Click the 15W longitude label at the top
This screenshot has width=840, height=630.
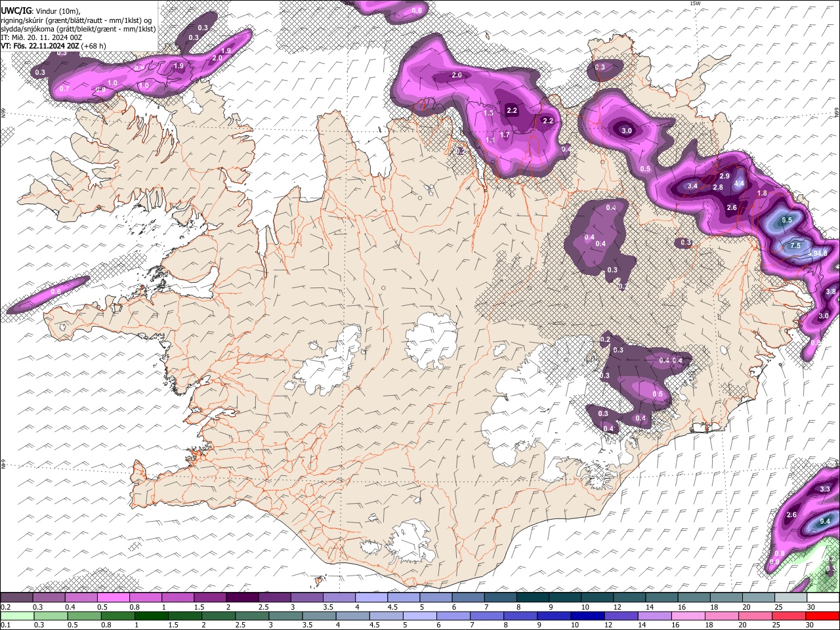click(695, 3)
